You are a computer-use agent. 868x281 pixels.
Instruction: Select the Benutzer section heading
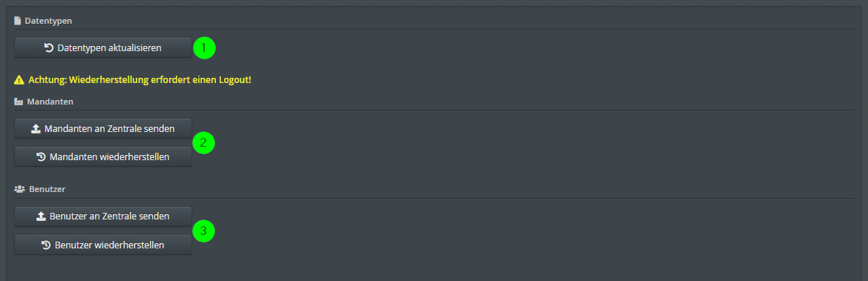pyautogui.click(x=47, y=189)
